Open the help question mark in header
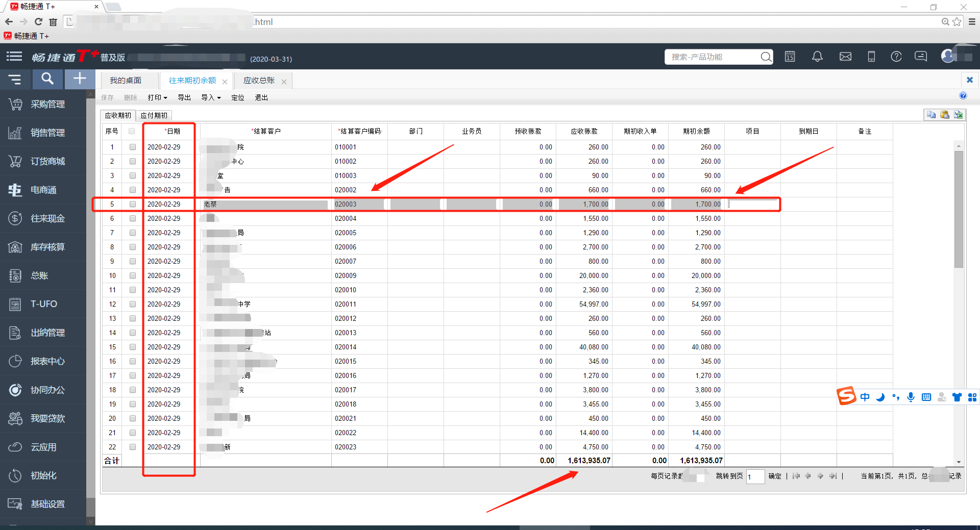 896,57
